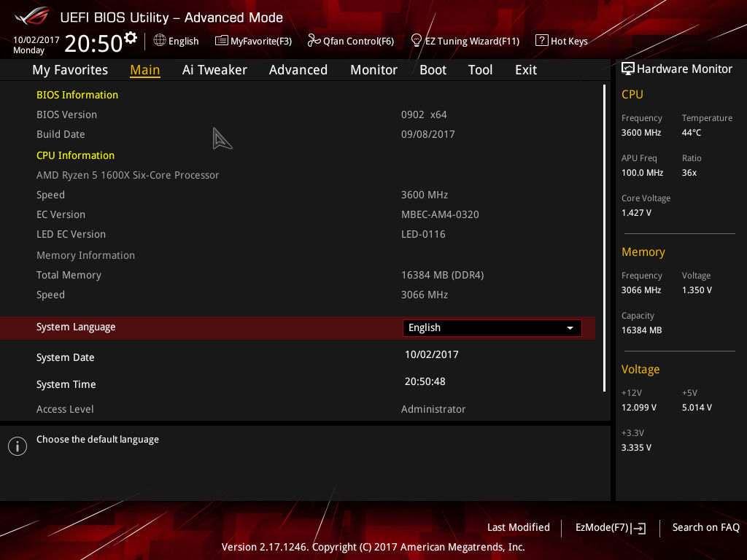
Task: Switch to EzMode(F7)
Action: click(611, 528)
